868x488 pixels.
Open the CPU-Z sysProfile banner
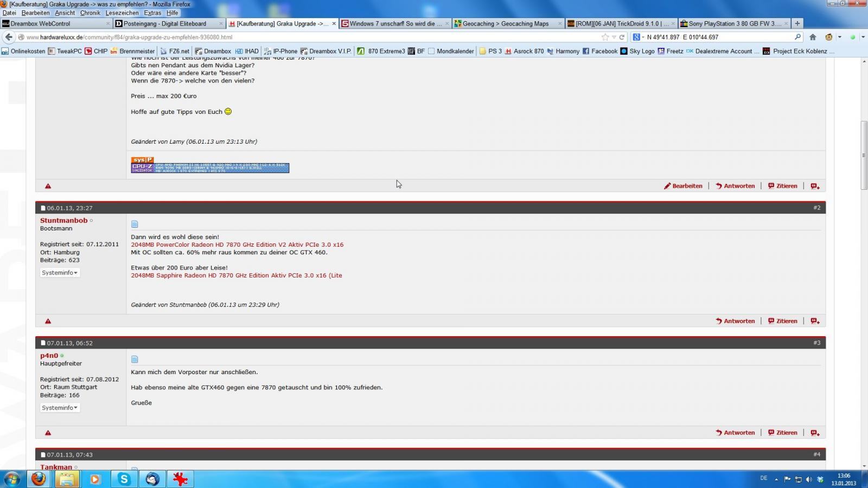tap(210, 165)
